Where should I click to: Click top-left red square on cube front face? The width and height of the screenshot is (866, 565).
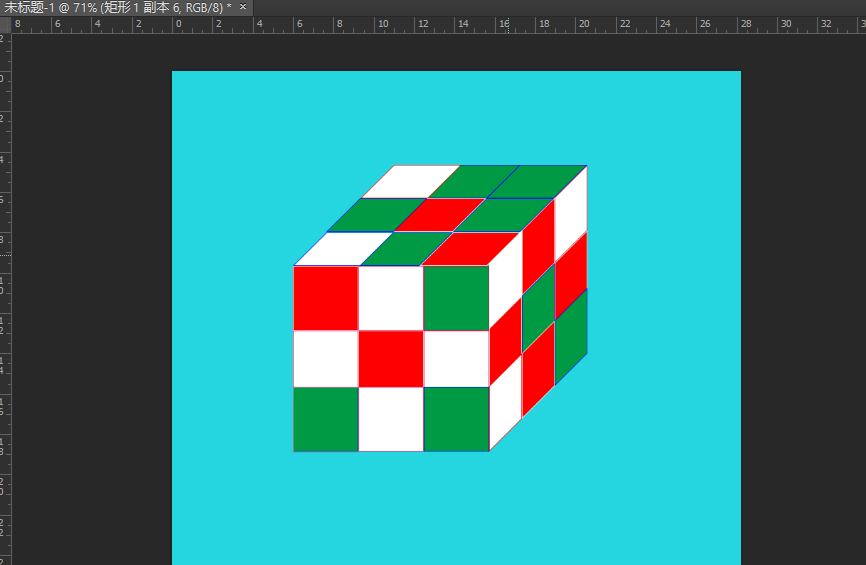pos(326,297)
